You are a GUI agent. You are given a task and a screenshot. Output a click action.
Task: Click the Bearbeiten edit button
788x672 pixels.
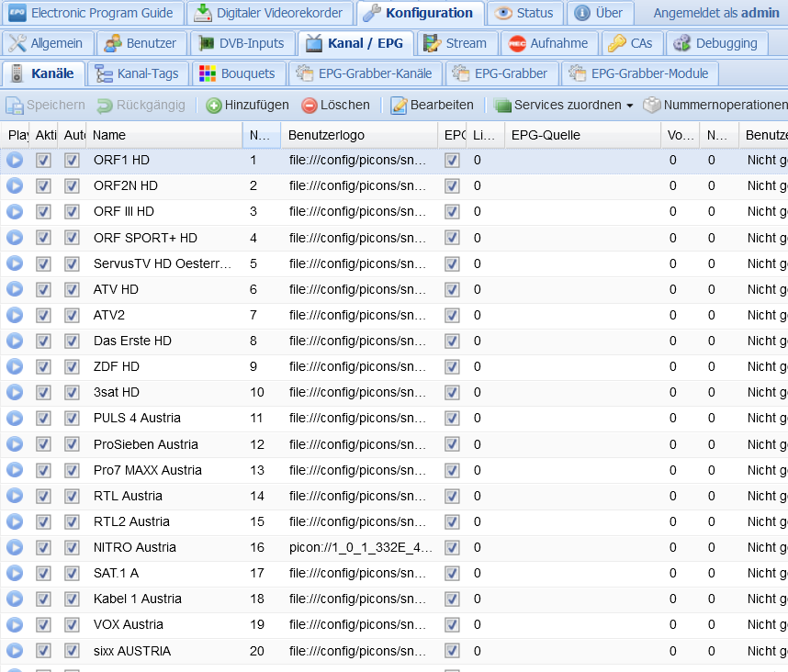point(433,105)
